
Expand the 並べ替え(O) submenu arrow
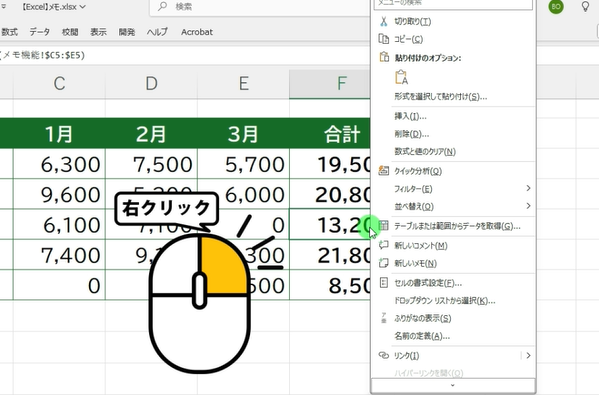point(528,206)
